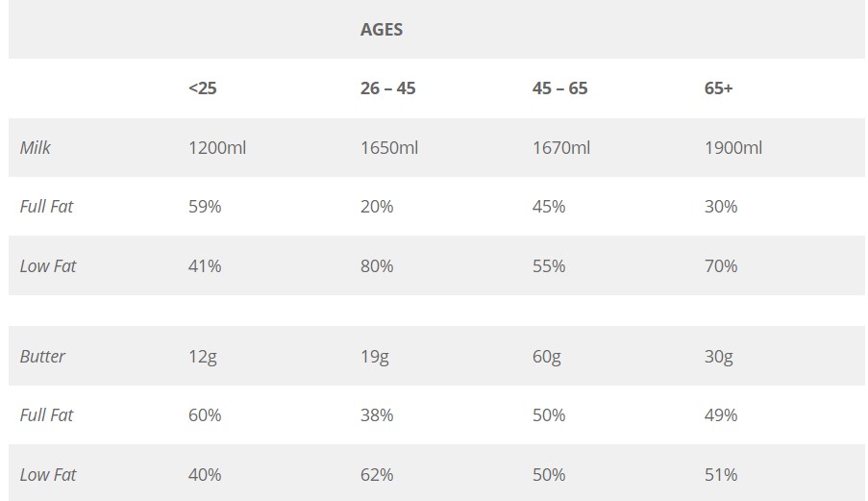Select the 60g butter cell
This screenshot has height=501, width=868.
tap(547, 357)
